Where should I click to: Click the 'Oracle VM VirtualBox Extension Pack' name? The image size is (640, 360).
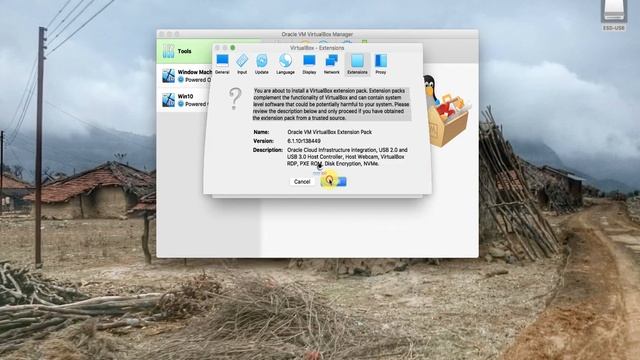[x=329, y=132]
